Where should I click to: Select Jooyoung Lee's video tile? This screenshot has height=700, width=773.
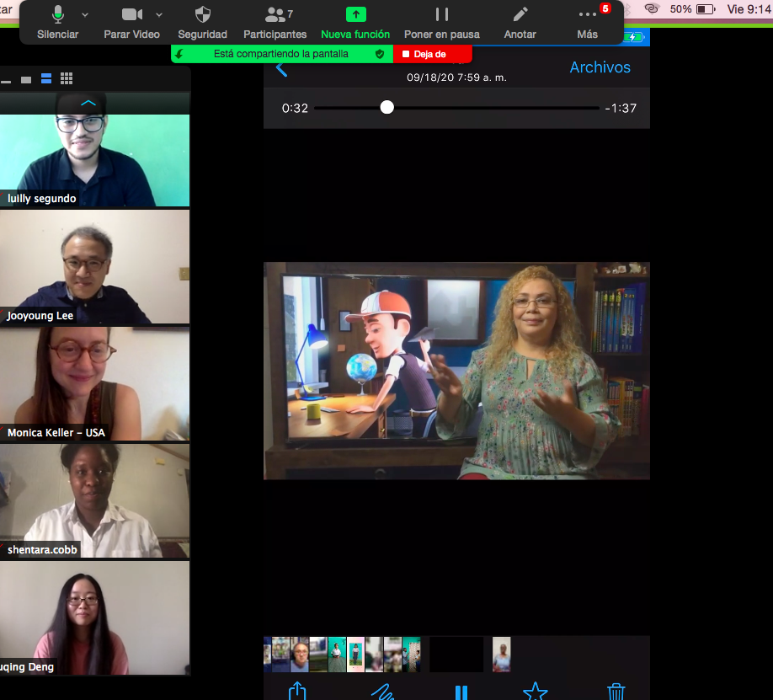[94, 267]
